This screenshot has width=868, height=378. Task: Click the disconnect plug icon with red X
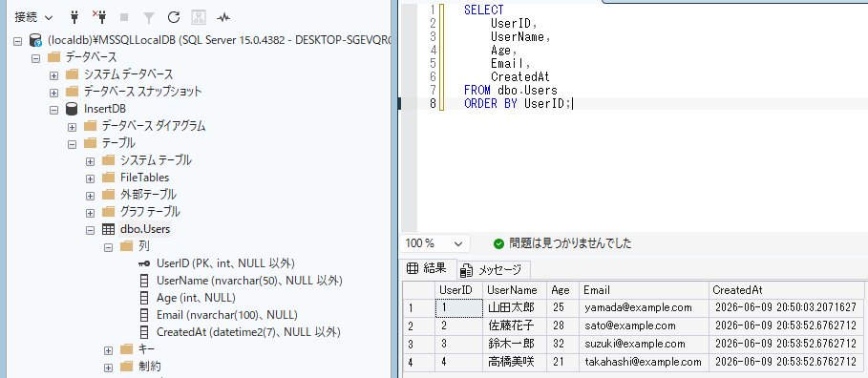pos(99,18)
